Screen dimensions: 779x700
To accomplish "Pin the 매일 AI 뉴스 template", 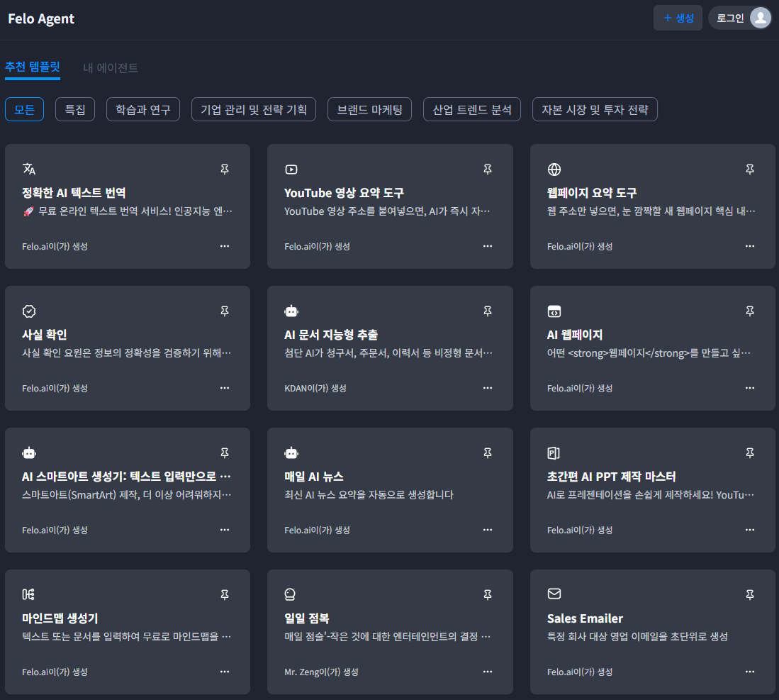I will point(488,452).
